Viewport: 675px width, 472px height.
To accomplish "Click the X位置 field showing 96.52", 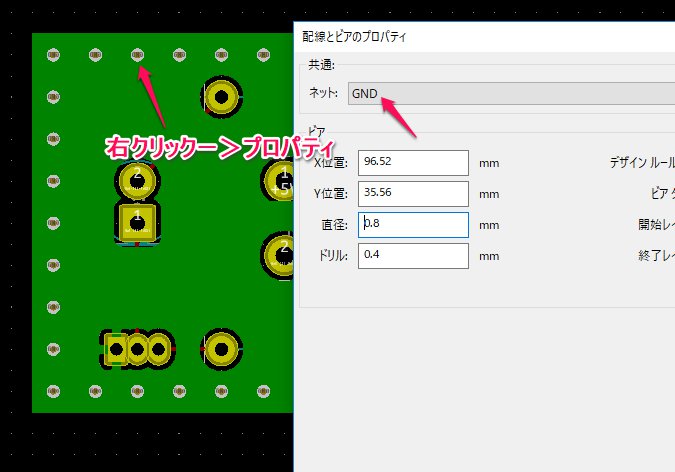I will click(x=413, y=162).
